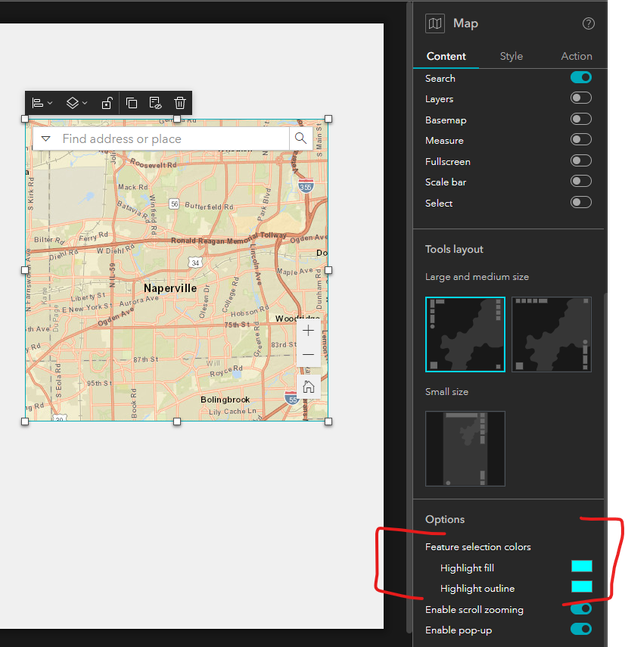
Task: Click the magnifier search button
Action: pos(300,139)
